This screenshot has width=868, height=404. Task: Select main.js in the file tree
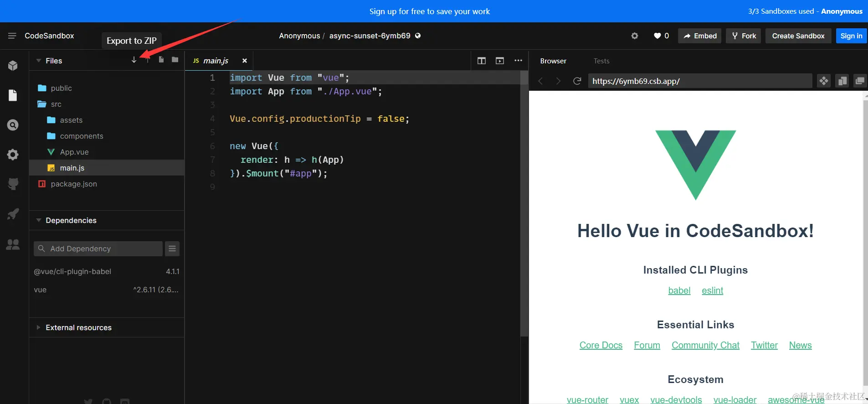coord(107,168)
